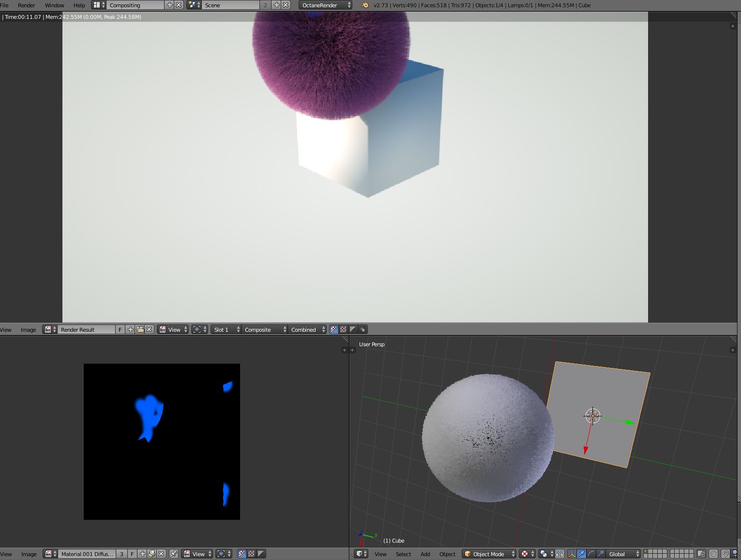
Task: Pack the Material.001 diffuse image
Action: [x=151, y=554]
